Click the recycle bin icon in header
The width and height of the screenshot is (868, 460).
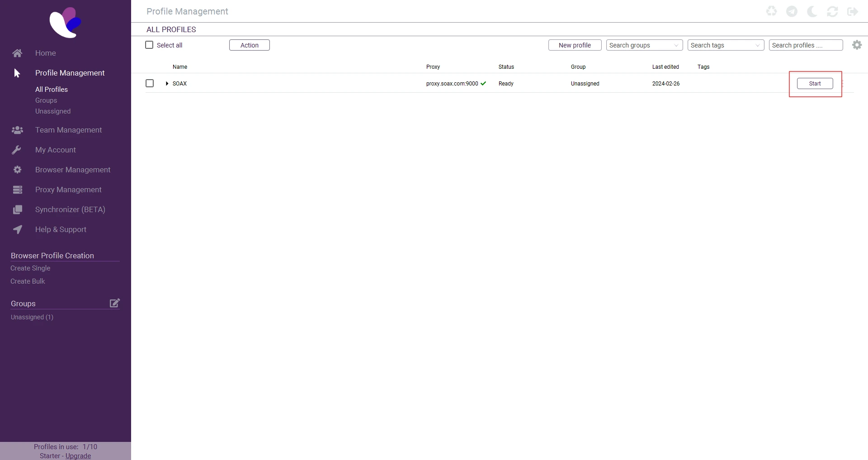(x=771, y=11)
